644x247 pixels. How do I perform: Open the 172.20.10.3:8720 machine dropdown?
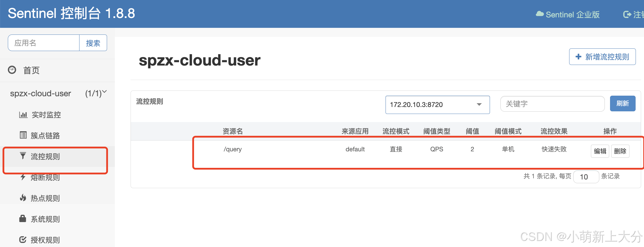pos(437,105)
